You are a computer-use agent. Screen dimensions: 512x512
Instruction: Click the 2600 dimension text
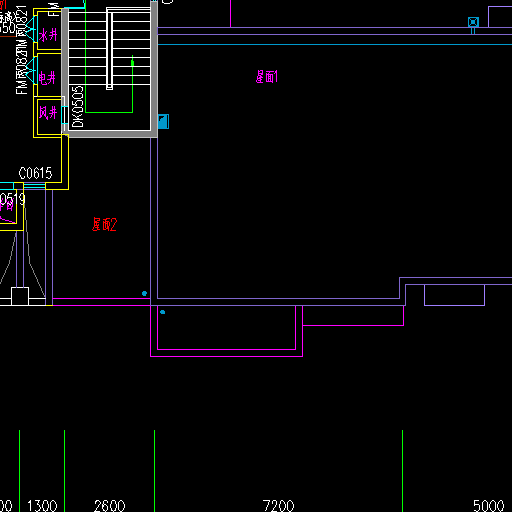tap(109, 506)
